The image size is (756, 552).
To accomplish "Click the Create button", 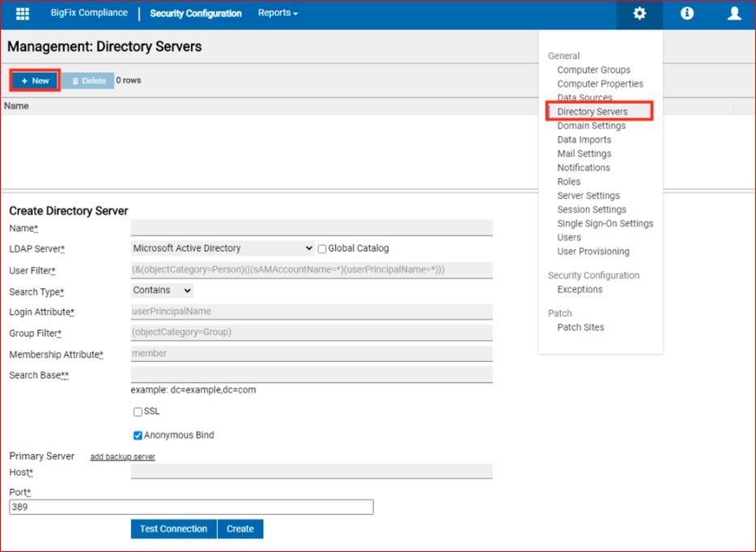I will tap(240, 529).
